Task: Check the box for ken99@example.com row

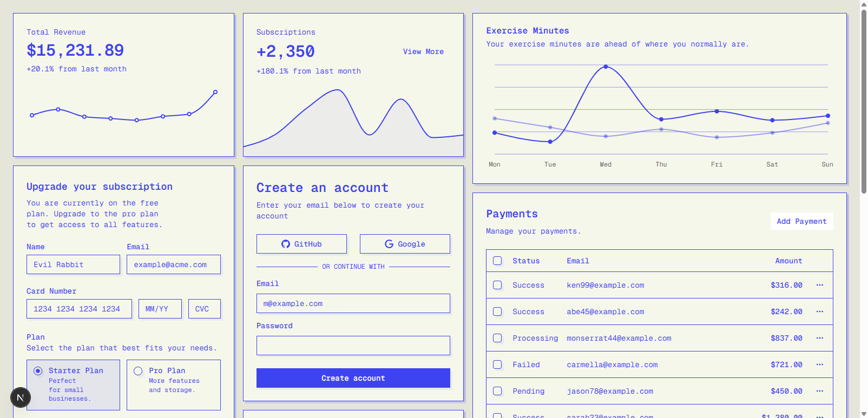Action: coord(497,285)
